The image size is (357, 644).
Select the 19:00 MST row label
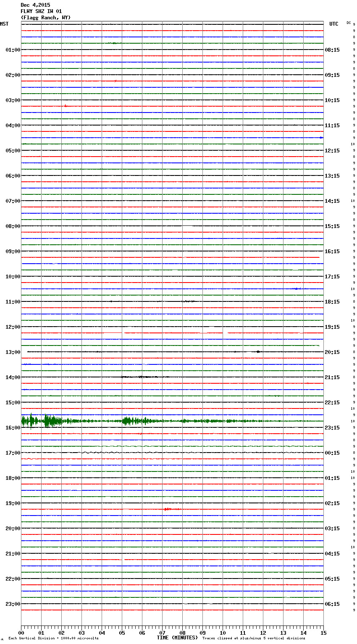coord(13,503)
